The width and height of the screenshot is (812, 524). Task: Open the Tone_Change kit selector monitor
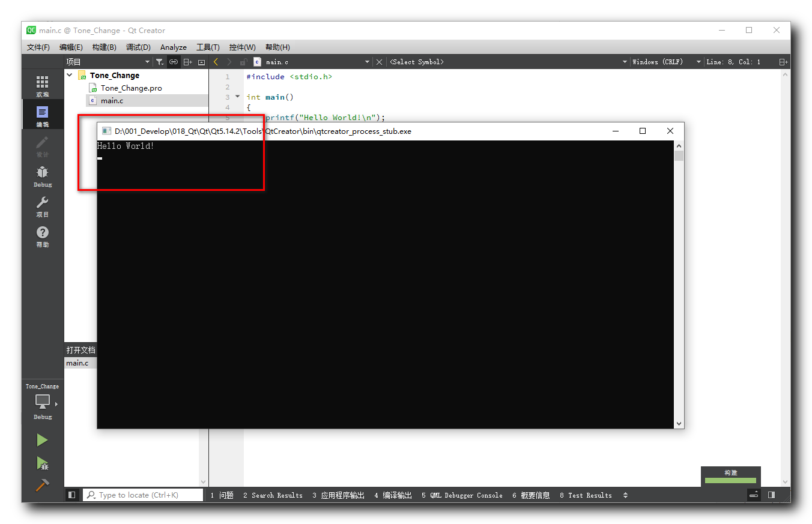(x=43, y=402)
